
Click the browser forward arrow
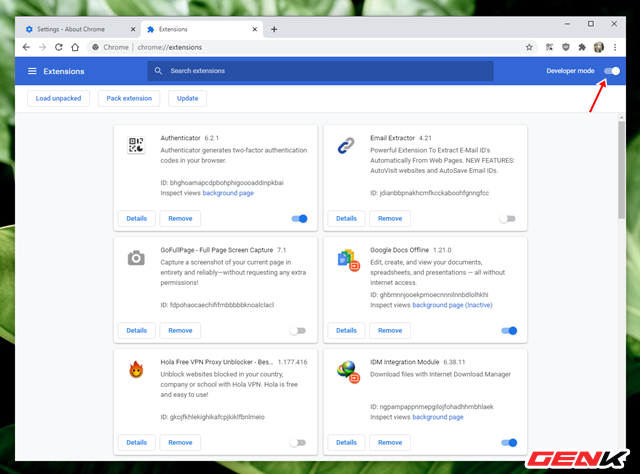tap(42, 47)
